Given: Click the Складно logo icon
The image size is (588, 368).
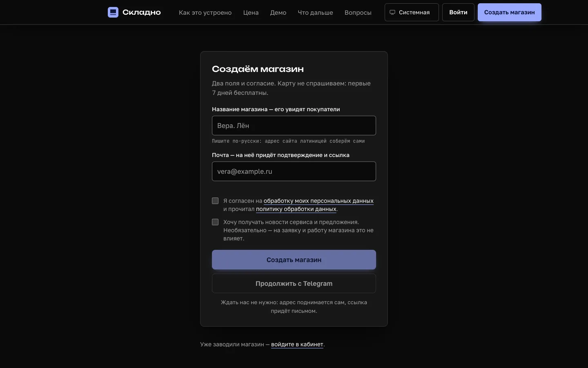Looking at the screenshot, I should coord(113,12).
